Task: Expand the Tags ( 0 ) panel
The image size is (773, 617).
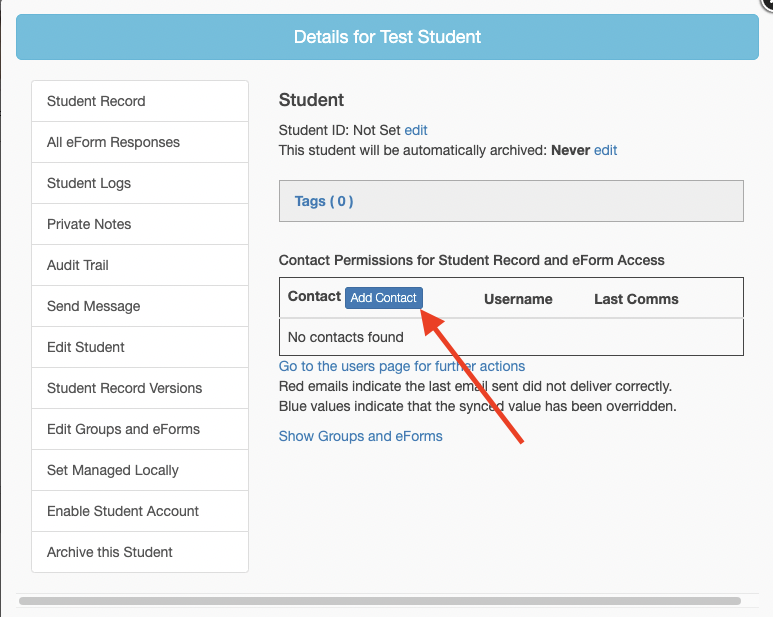Action: tap(324, 201)
